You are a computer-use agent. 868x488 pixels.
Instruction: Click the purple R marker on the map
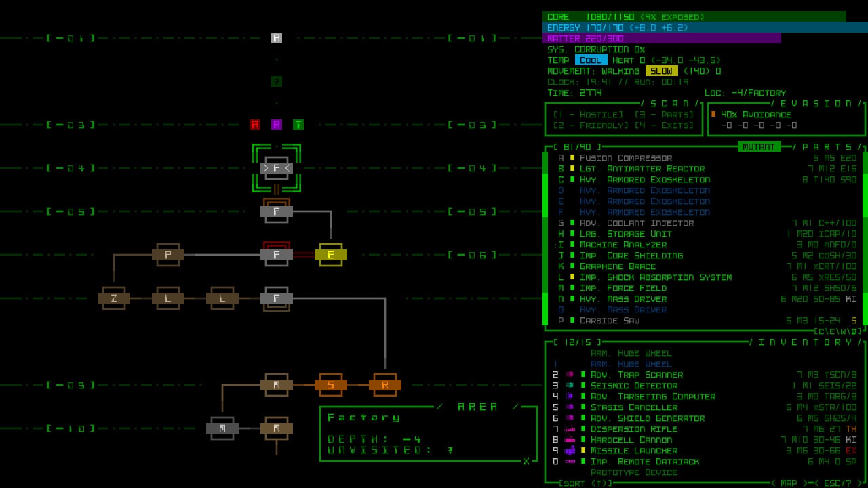tap(277, 125)
